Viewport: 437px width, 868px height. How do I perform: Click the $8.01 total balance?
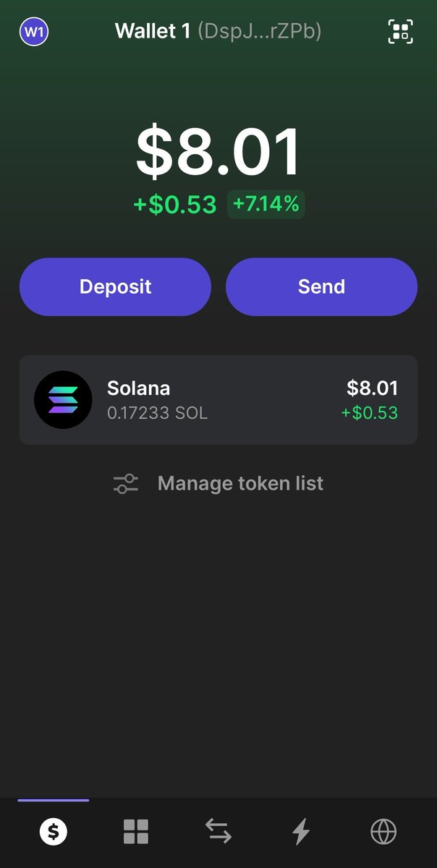218,152
